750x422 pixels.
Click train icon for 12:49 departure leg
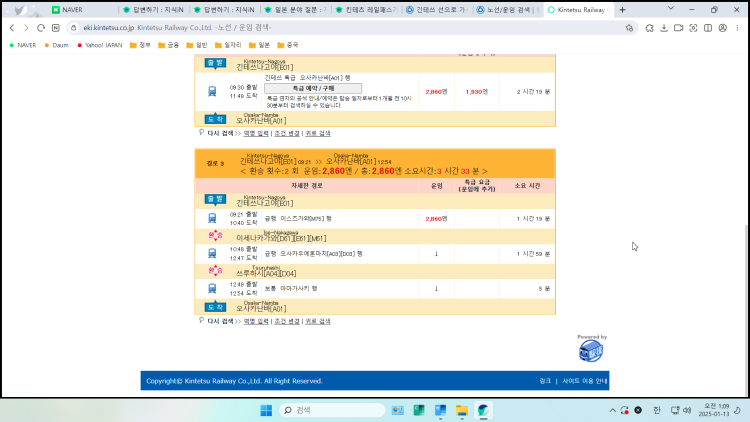tap(212, 289)
